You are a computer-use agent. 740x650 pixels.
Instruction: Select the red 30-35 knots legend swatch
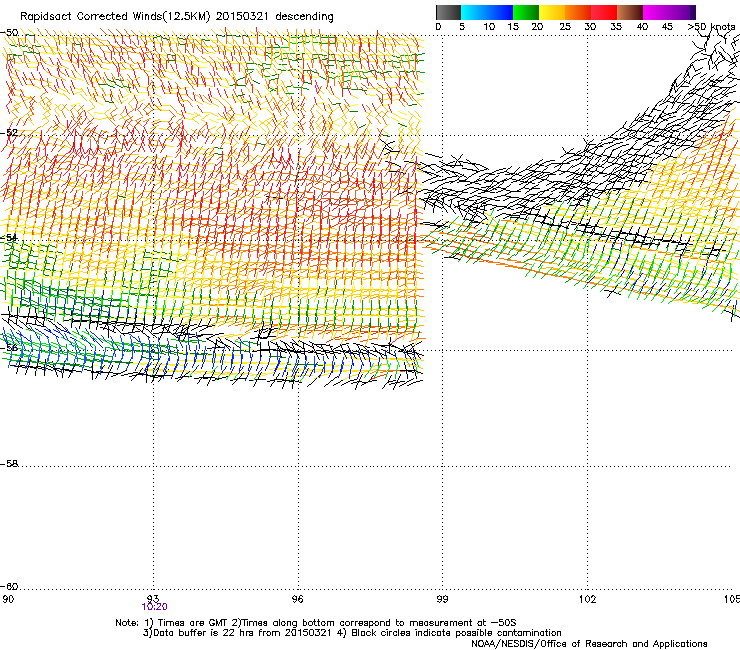[604, 12]
